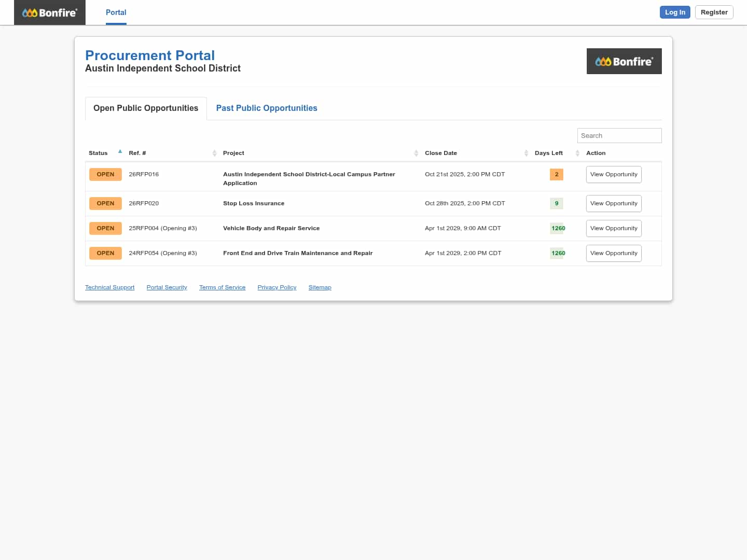
Task: Open the Portal navigation tab
Action: (x=116, y=12)
